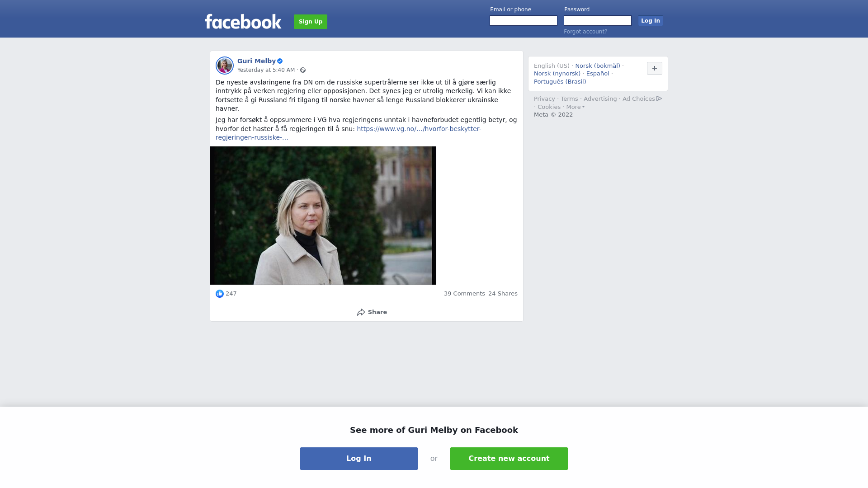Open the Forgot account link
868x488 pixels.
click(585, 32)
